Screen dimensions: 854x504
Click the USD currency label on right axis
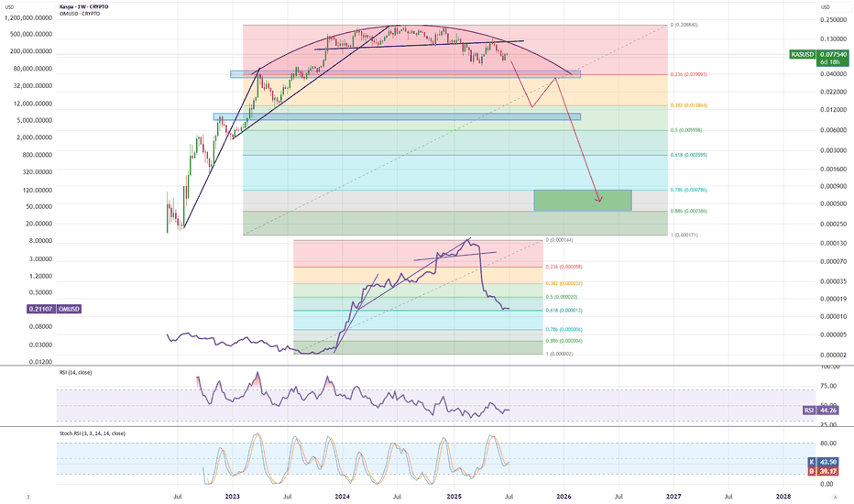825,7
